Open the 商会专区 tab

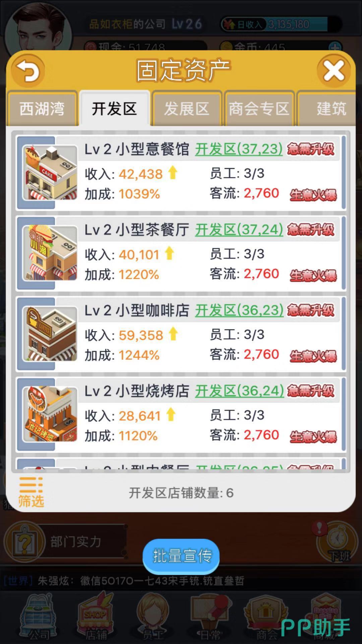tap(259, 109)
